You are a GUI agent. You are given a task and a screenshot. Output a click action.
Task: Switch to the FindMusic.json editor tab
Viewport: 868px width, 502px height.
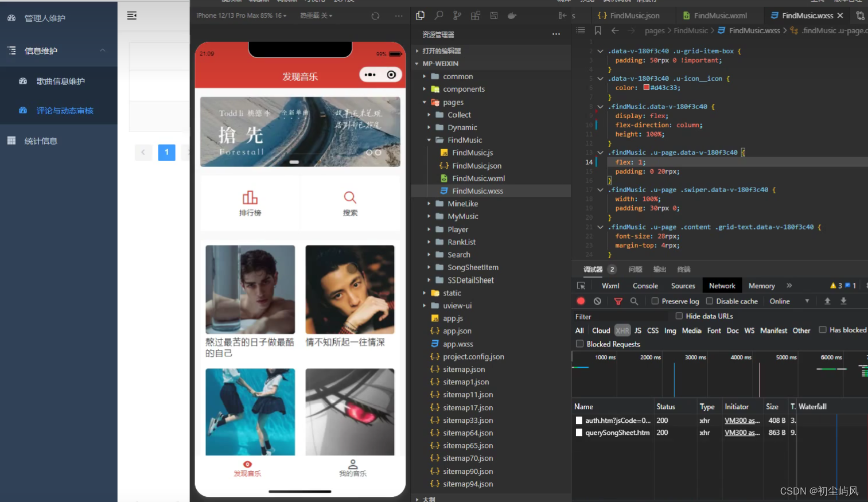[x=629, y=15]
